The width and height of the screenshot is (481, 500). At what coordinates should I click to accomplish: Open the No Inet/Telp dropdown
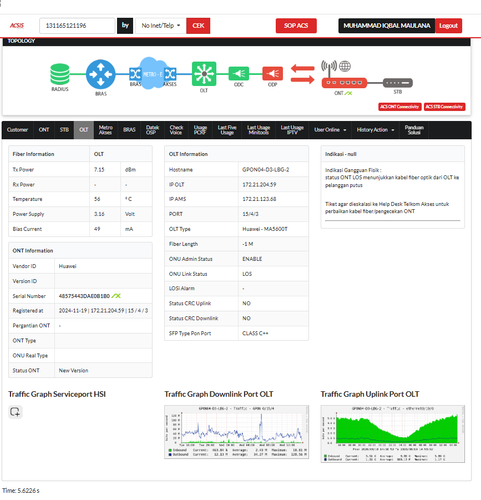click(161, 26)
